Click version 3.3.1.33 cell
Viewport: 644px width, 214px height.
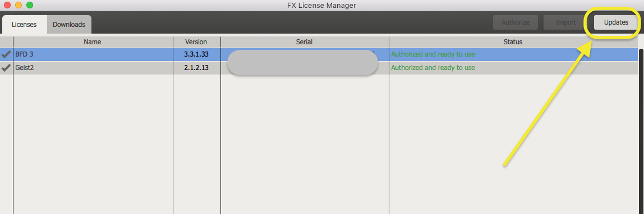point(196,54)
